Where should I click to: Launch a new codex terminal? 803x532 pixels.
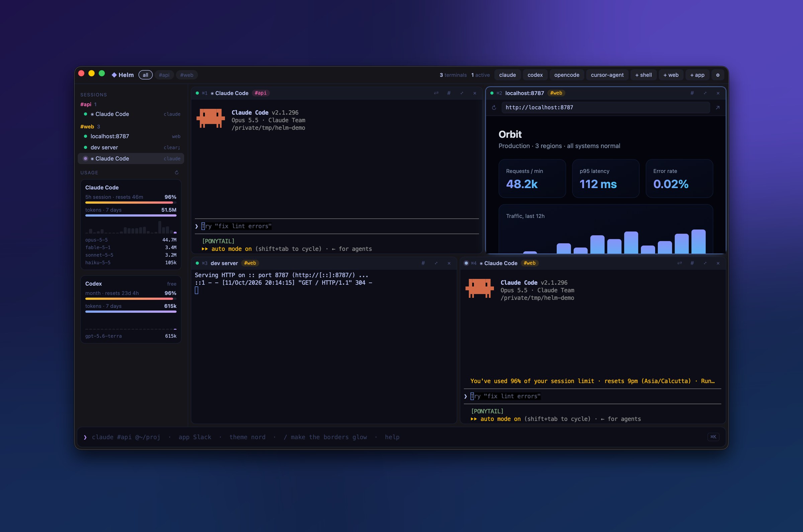[535, 75]
